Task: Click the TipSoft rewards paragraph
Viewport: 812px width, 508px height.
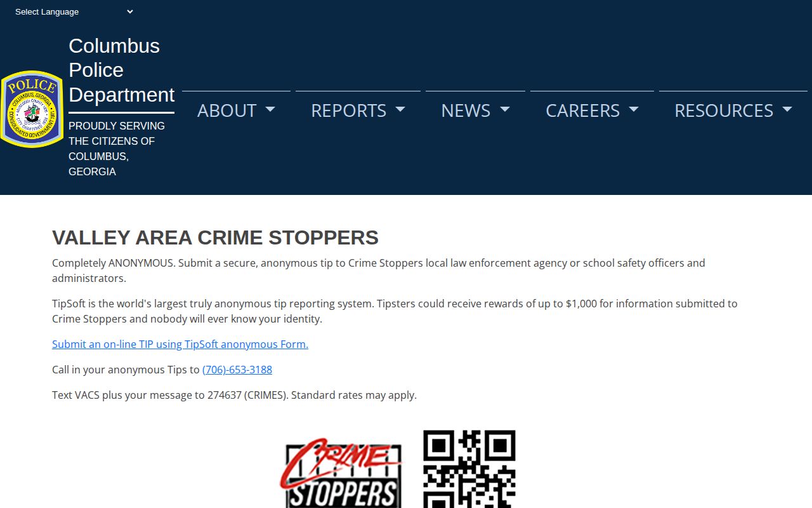Action: pos(395,311)
